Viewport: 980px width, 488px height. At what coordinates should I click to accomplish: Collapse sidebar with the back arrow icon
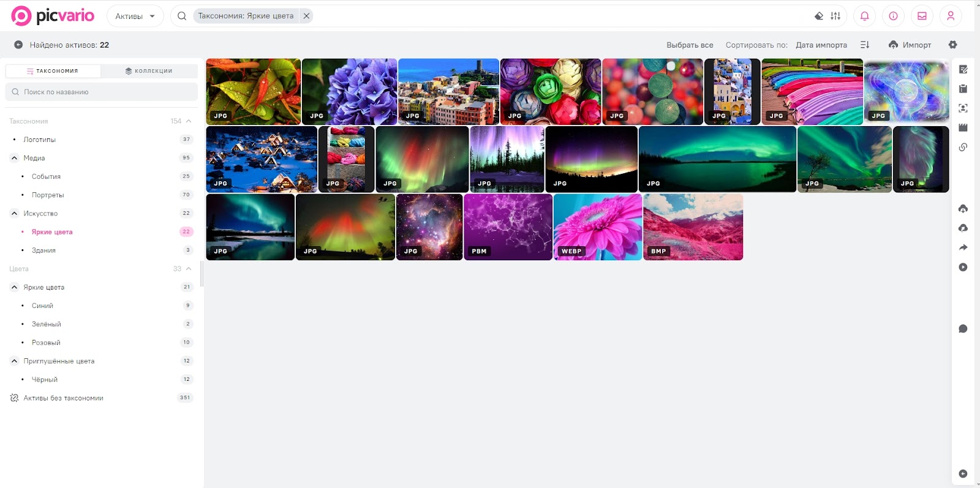click(x=18, y=45)
